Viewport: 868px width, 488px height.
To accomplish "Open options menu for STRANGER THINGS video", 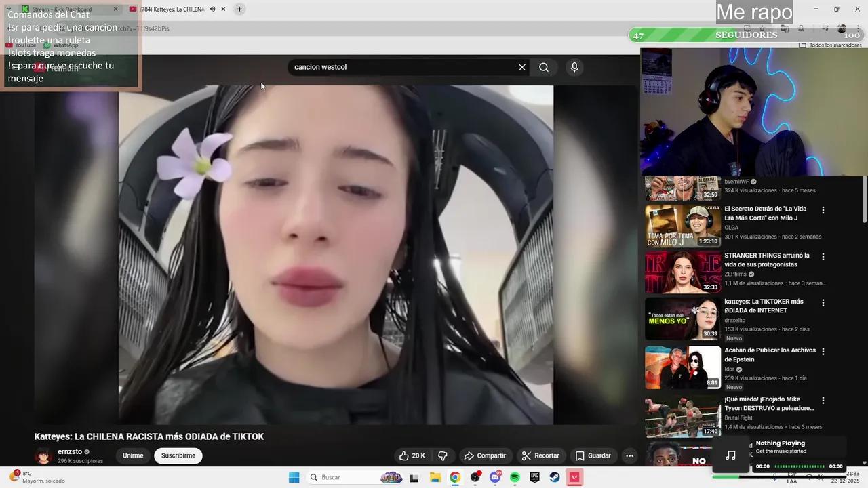I will coord(823,257).
